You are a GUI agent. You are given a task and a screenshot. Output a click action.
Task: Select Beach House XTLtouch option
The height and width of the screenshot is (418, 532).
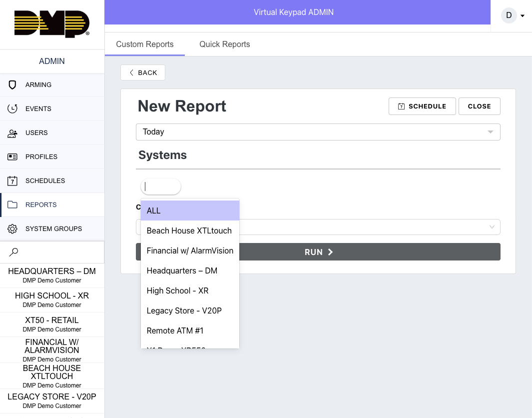(190, 230)
